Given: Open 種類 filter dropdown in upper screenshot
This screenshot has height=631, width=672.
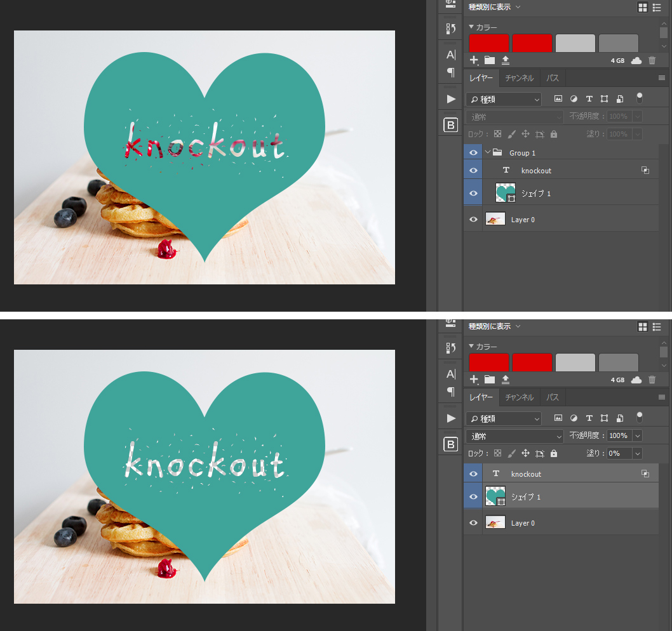Looking at the screenshot, I should pos(504,100).
